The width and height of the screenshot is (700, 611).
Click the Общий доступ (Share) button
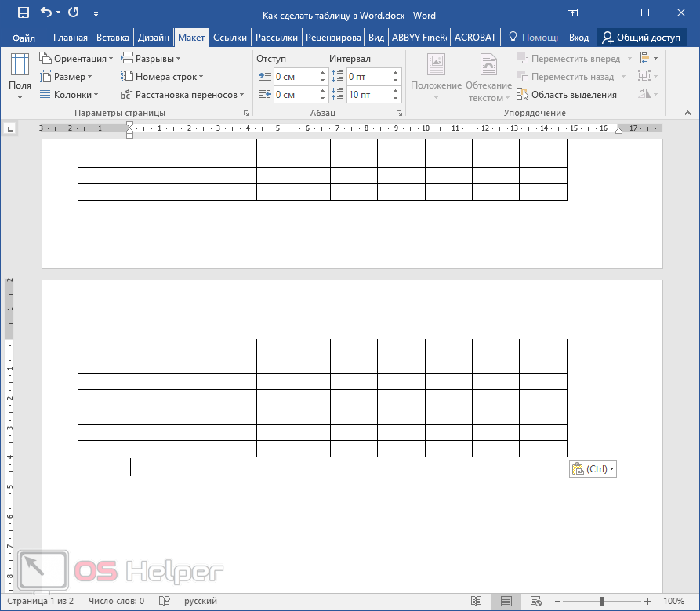(641, 37)
